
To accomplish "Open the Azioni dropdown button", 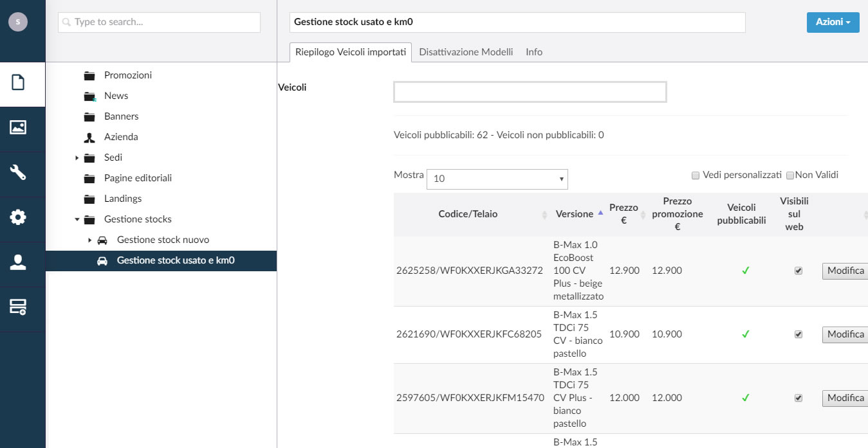I will click(833, 22).
